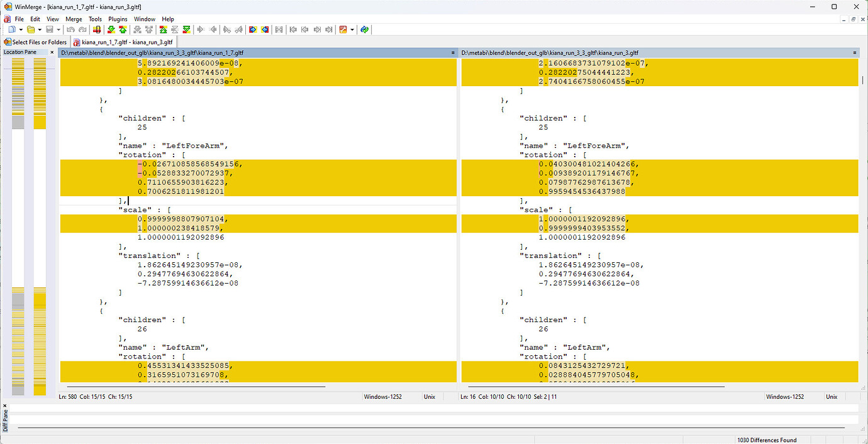Click the left location pane difference bar

pyautogui.click(x=18, y=226)
